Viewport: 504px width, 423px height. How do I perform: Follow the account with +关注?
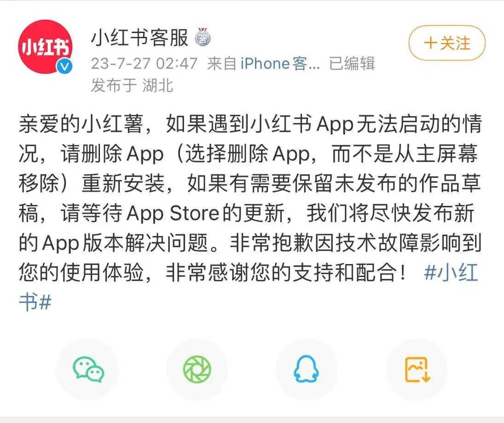coord(447,43)
